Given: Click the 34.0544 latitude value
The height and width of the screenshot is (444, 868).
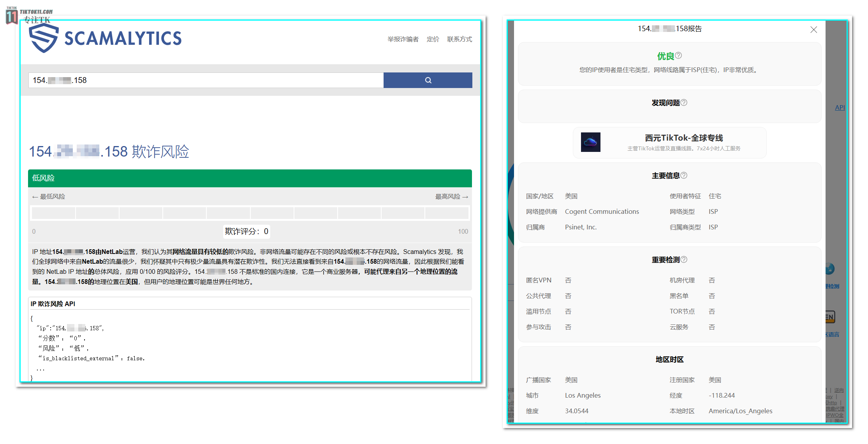Looking at the screenshot, I should click(577, 411).
